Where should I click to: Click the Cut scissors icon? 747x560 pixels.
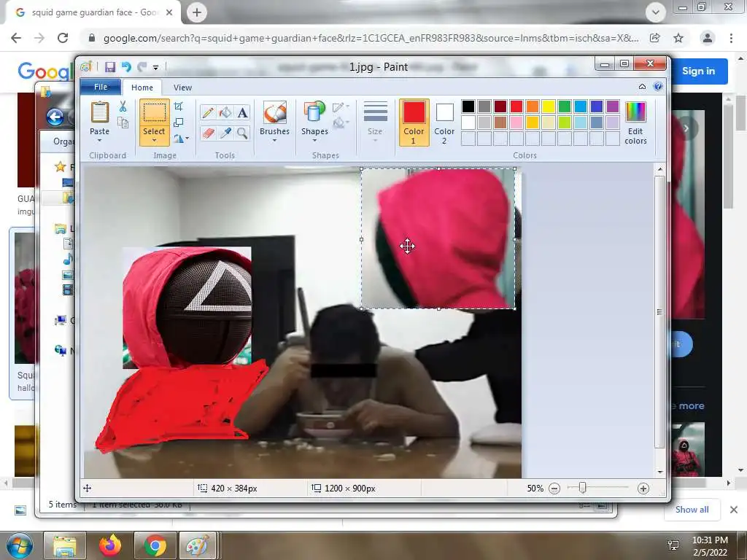pyautogui.click(x=123, y=106)
